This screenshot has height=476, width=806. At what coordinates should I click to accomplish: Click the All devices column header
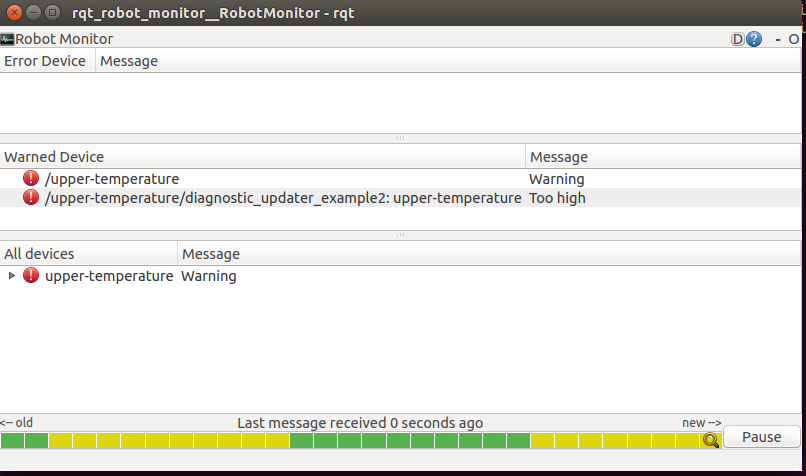click(x=88, y=254)
